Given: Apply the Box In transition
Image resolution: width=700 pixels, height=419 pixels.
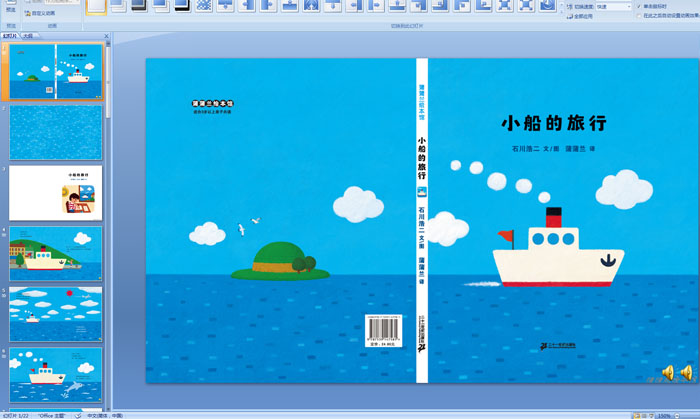Looking at the screenshot, I should (504, 5).
